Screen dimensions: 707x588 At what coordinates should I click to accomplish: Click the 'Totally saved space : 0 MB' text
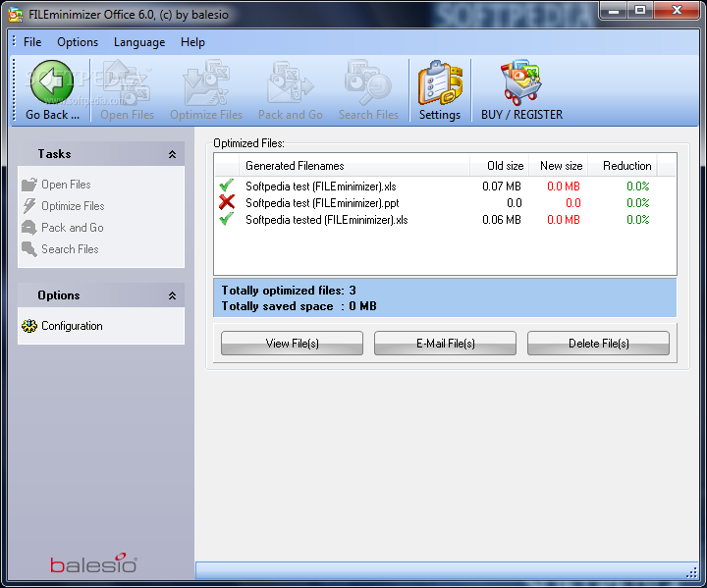(299, 306)
